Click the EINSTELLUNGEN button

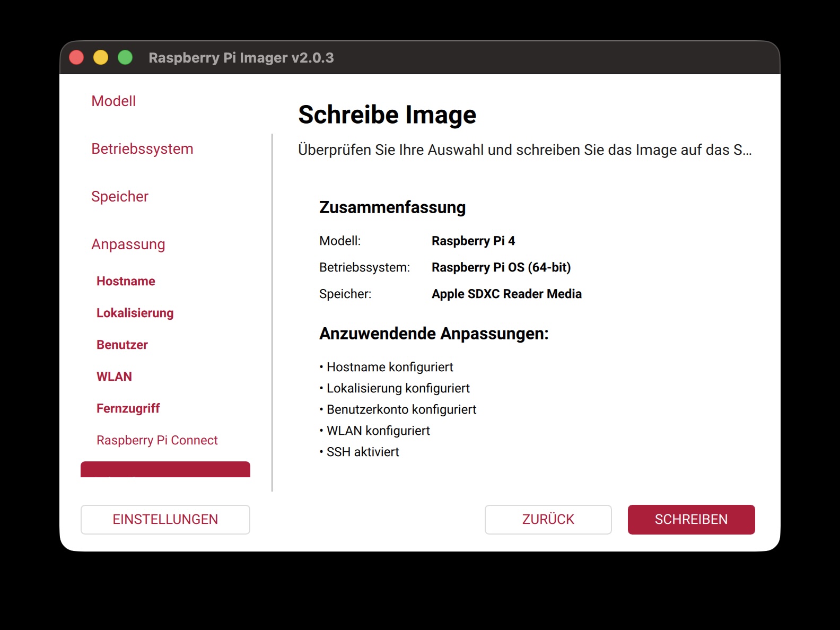tap(165, 519)
